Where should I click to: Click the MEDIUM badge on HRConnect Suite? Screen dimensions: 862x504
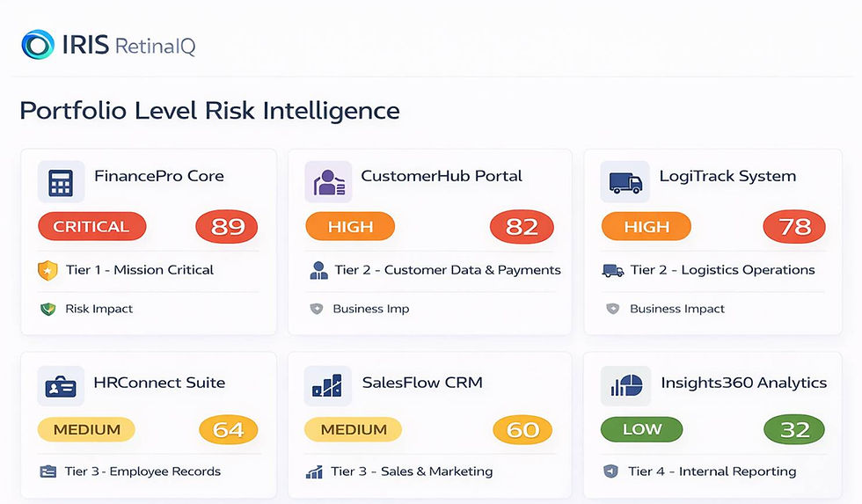pyautogui.click(x=86, y=430)
